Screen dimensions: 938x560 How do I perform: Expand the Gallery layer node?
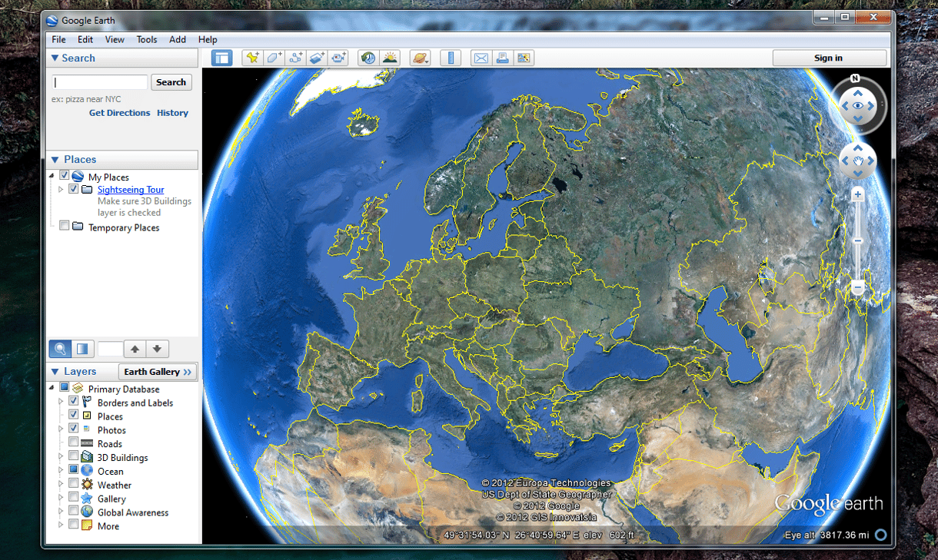(61, 499)
